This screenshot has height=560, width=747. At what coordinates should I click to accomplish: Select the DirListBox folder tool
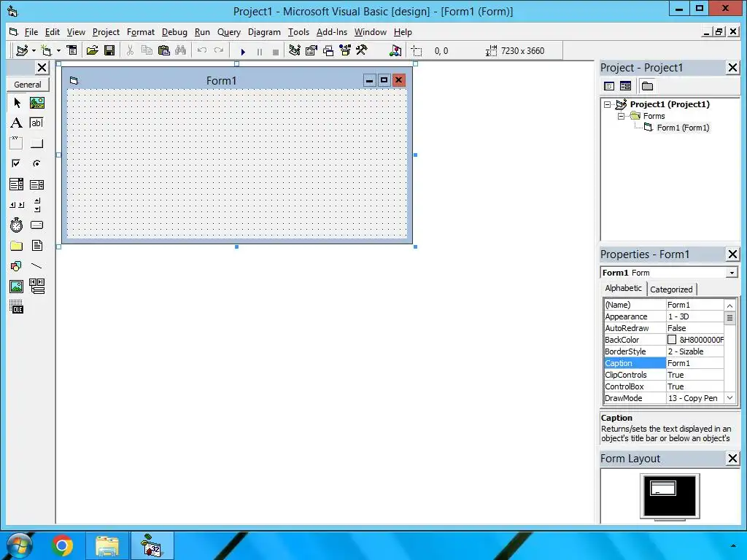pyautogui.click(x=17, y=246)
